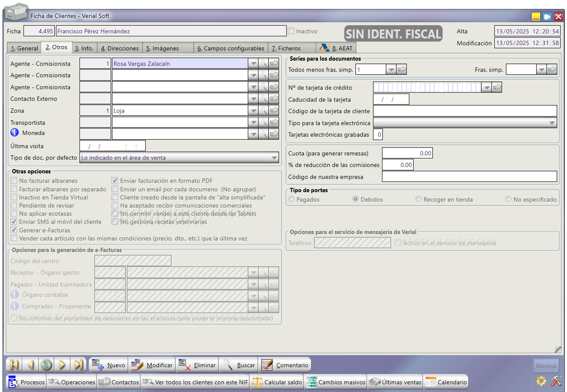Select the Pagados radio button

pyautogui.click(x=291, y=199)
